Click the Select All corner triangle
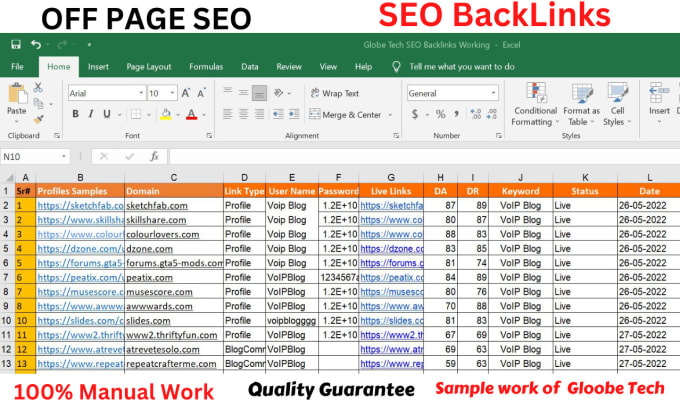The height and width of the screenshot is (409, 680). tap(8, 177)
